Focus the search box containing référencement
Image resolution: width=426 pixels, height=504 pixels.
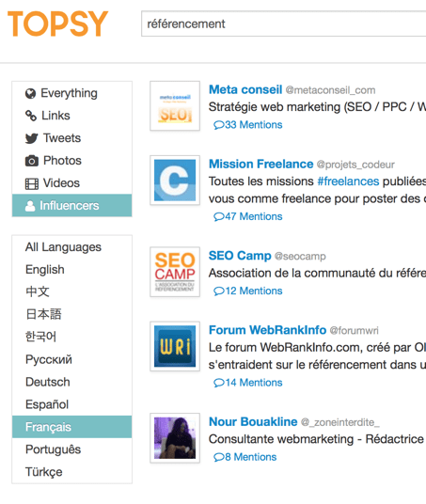[x=284, y=24]
